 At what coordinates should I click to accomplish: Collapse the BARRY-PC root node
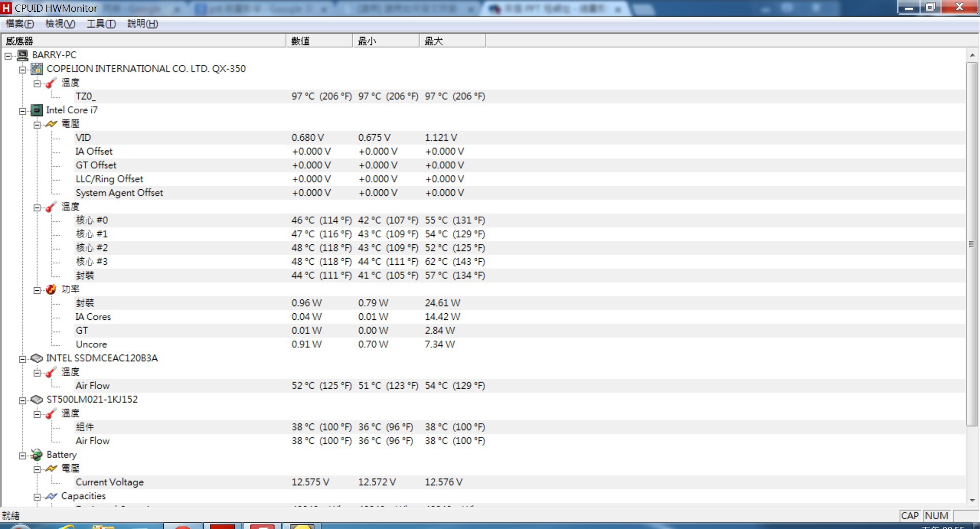8,56
